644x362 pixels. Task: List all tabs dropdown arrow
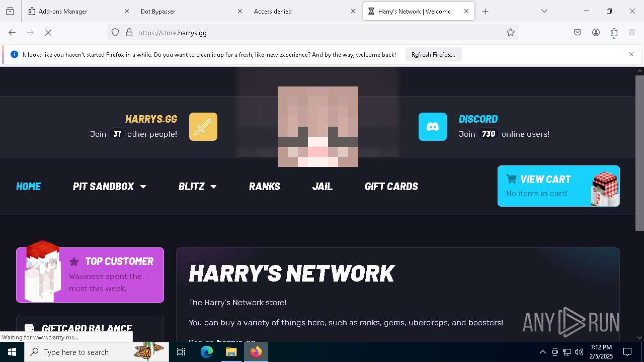[544, 11]
